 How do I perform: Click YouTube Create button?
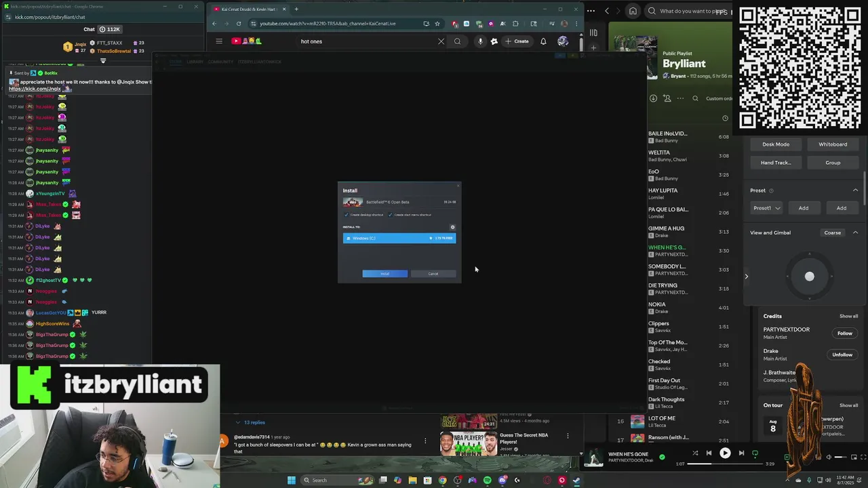517,41
